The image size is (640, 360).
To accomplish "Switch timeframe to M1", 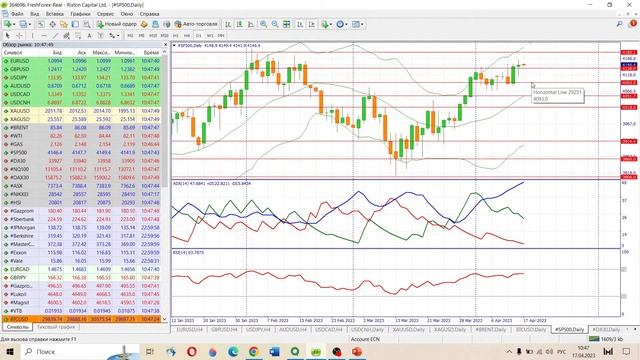I will tap(130, 36).
